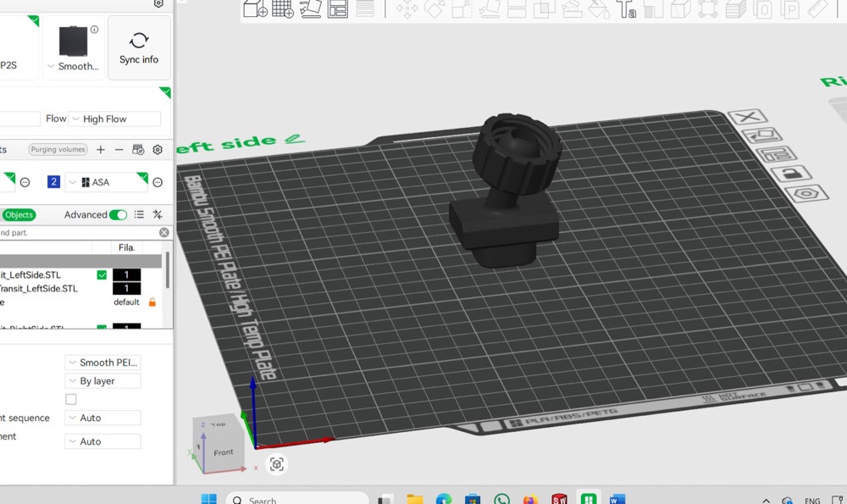
Task: Click the zoom-to-fit icon near view cube
Action: [x=277, y=464]
